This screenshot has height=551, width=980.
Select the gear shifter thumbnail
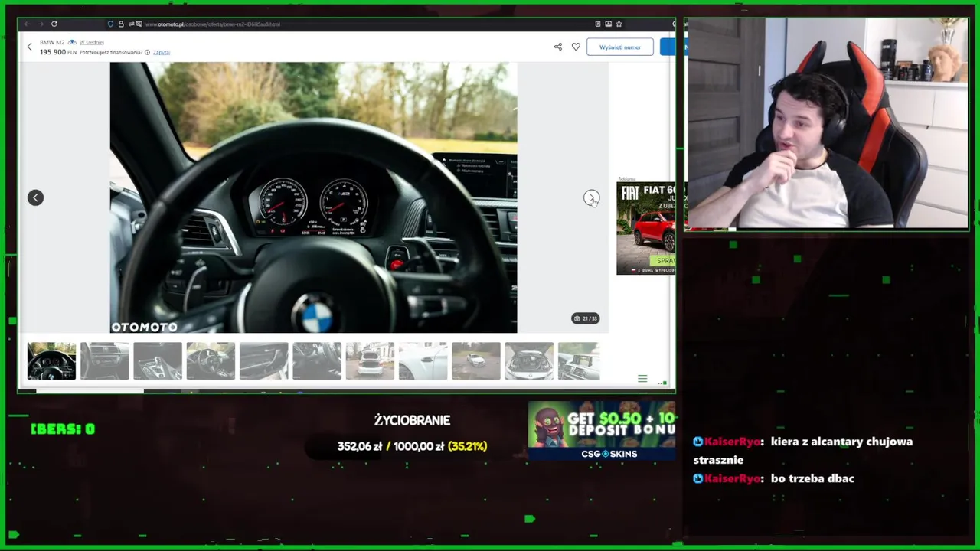pyautogui.click(x=158, y=361)
